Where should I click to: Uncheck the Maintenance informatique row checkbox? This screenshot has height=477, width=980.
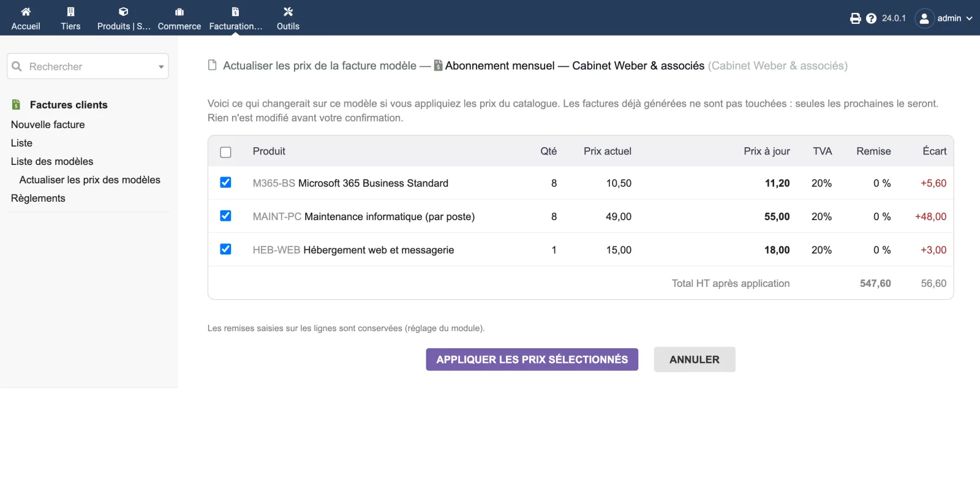pos(225,216)
